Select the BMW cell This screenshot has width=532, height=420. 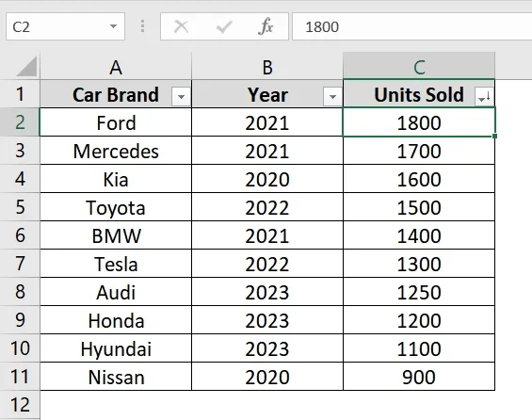pyautogui.click(x=116, y=235)
